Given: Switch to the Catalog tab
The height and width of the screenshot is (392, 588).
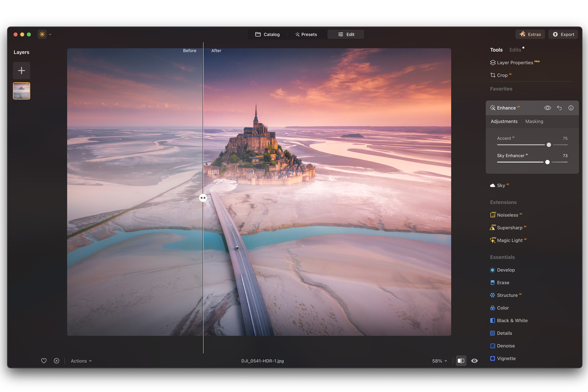Looking at the screenshot, I should pyautogui.click(x=267, y=34).
